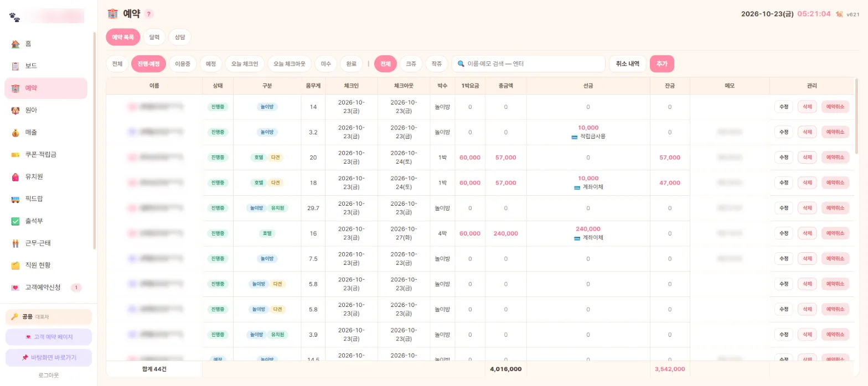Open 유치원 in the sidebar
Screen dimensions: 868x386
pyautogui.click(x=46, y=176)
